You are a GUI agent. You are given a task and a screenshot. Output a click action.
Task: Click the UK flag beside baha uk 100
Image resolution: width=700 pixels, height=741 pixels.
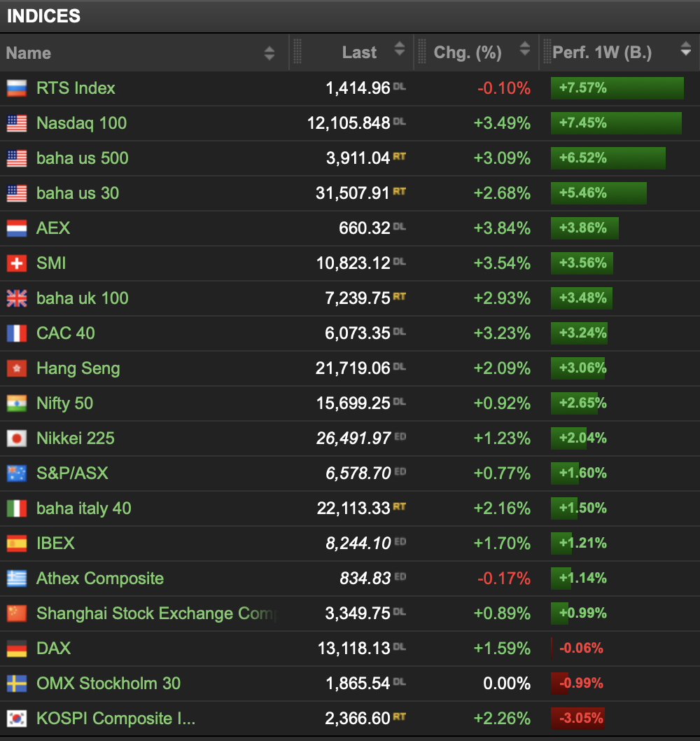coord(17,298)
